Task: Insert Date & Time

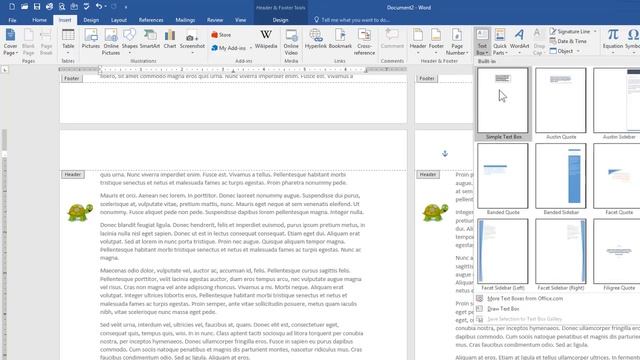Action: [568, 41]
